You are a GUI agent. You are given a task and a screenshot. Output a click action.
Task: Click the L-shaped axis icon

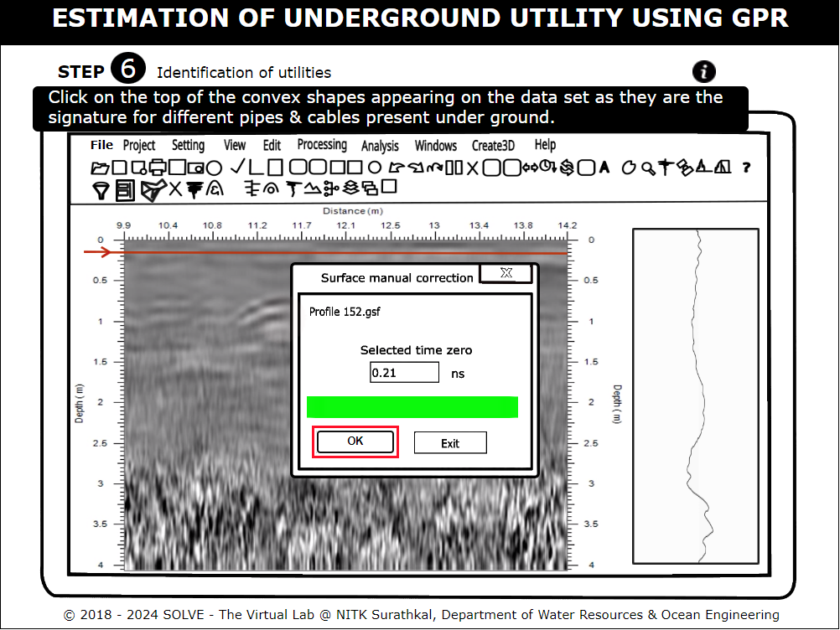click(x=256, y=167)
